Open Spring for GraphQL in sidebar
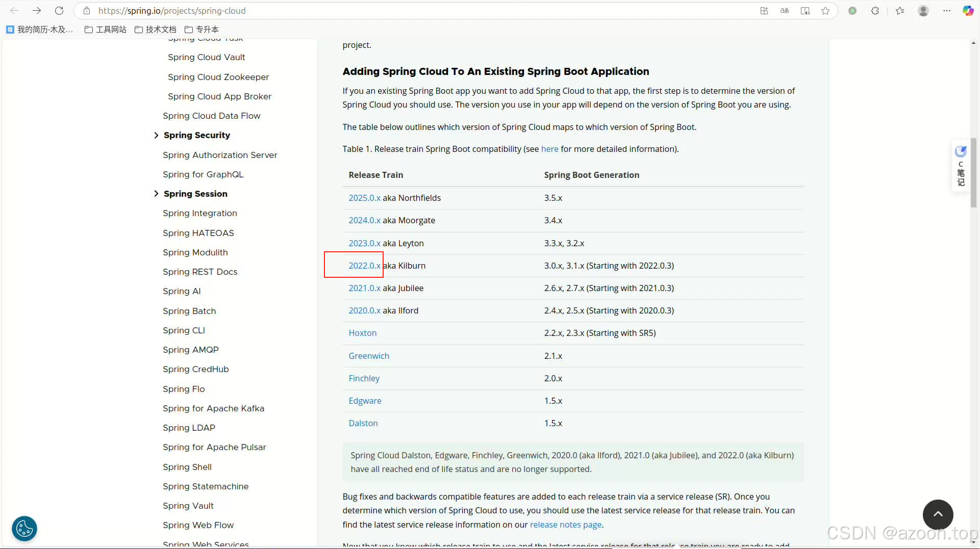 203,174
